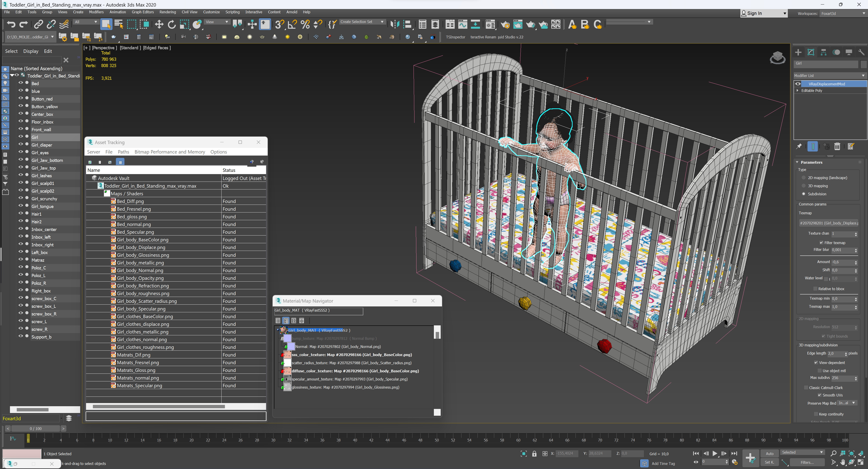Screen dimensions: 868x469
Task: Open the Mirror tool
Action: tap(395, 24)
